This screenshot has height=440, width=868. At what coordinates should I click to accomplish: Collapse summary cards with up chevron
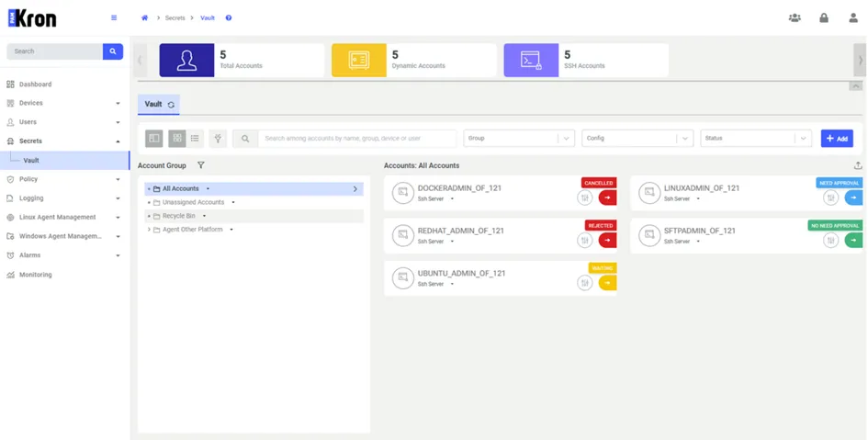[855, 86]
